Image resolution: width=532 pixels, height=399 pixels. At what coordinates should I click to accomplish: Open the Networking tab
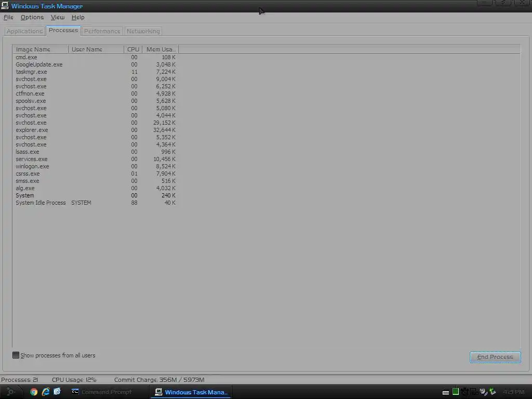(x=143, y=31)
